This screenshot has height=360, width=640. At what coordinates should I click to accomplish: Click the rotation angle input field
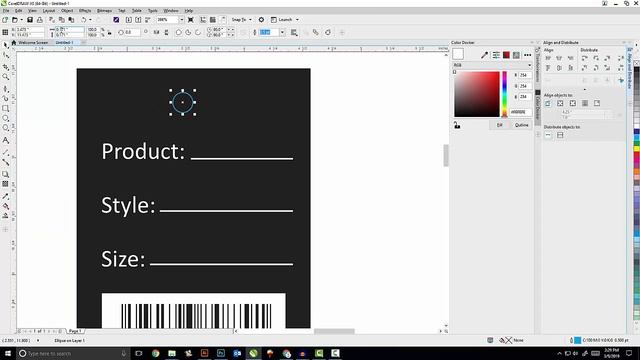(x=132, y=32)
